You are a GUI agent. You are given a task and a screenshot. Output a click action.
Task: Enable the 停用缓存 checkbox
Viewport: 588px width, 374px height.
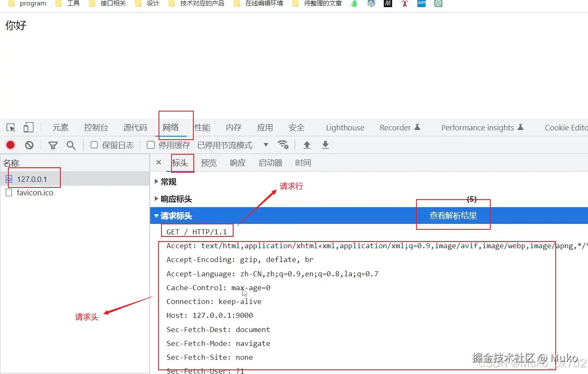click(x=151, y=145)
